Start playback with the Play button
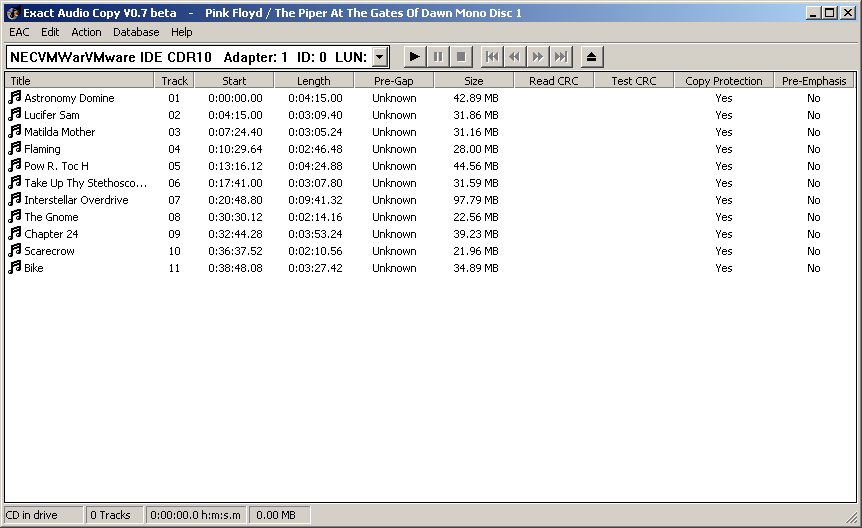 [x=415, y=57]
